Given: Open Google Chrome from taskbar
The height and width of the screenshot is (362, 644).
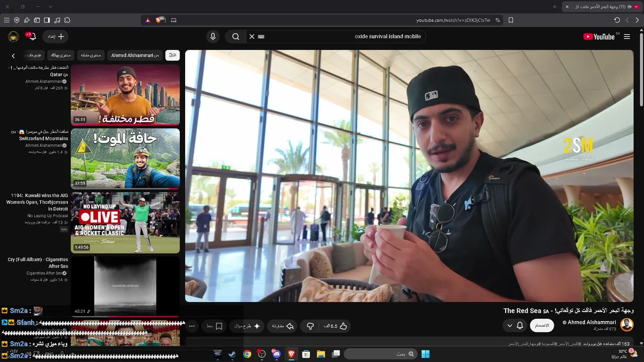Looking at the screenshot, I should click(247, 354).
